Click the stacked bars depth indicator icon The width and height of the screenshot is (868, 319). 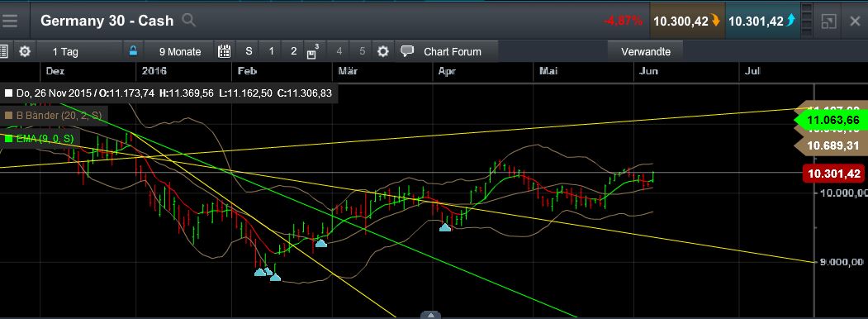click(x=807, y=21)
